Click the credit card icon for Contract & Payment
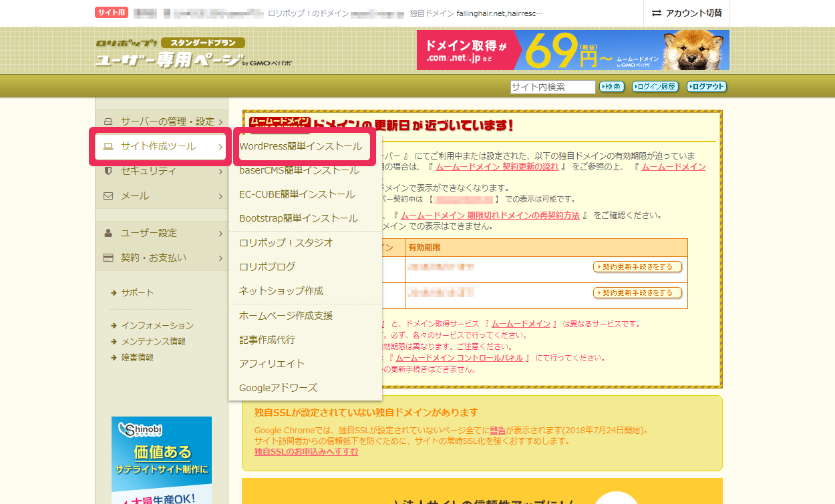 click(x=108, y=258)
